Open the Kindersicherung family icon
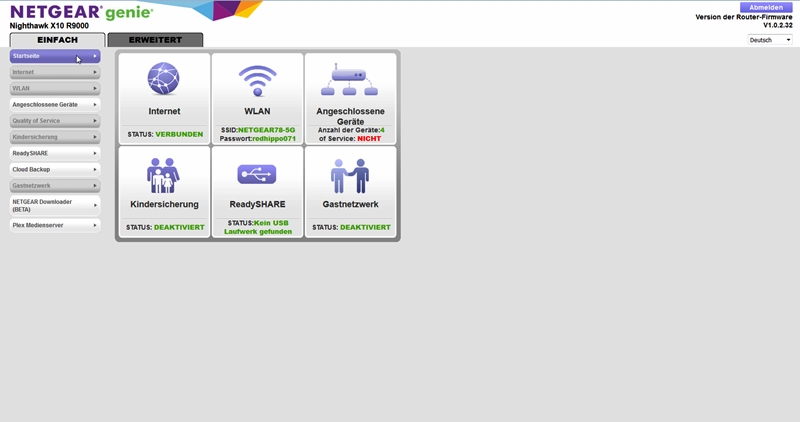The width and height of the screenshot is (800, 422). 163,175
